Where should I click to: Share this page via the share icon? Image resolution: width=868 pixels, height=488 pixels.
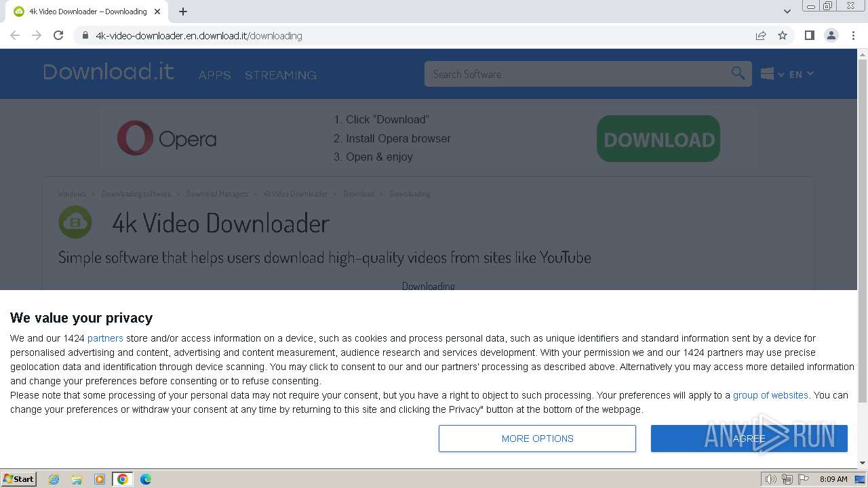[761, 35]
